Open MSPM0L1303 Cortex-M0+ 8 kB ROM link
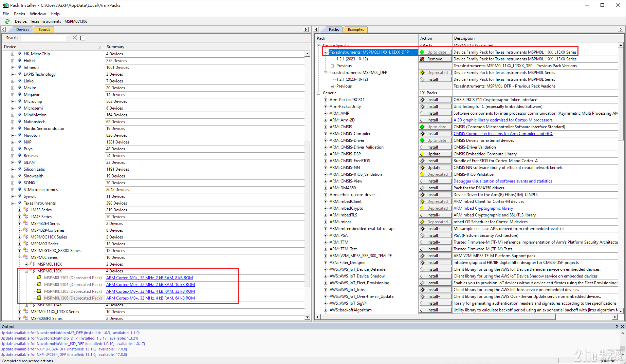626x364 pixels. [149, 278]
